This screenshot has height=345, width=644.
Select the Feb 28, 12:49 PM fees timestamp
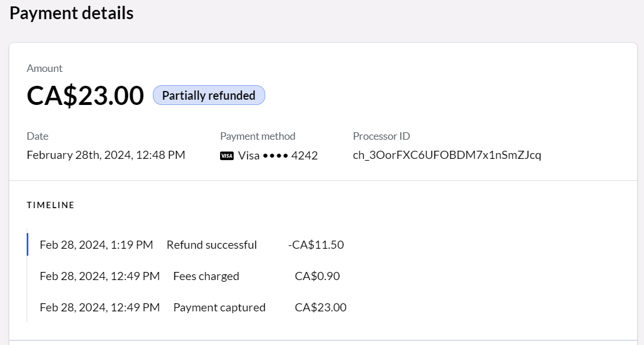99,276
